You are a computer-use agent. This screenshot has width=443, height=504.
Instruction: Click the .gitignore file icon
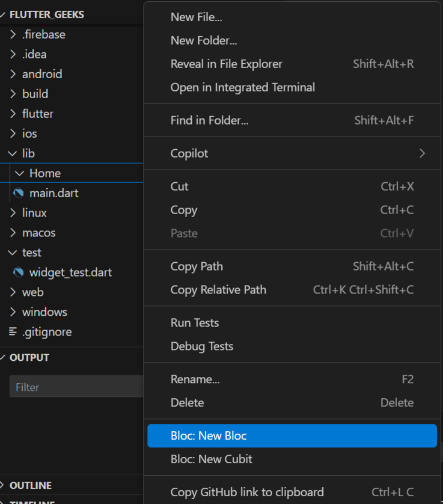13,331
